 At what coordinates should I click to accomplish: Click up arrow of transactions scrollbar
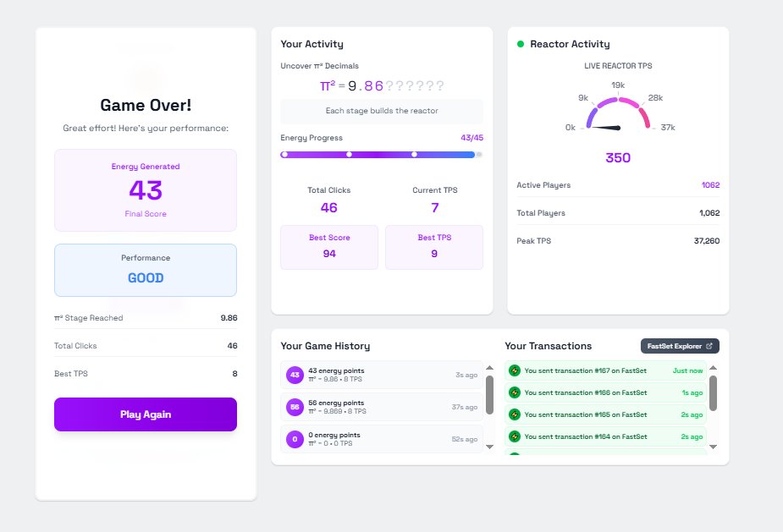[713, 368]
